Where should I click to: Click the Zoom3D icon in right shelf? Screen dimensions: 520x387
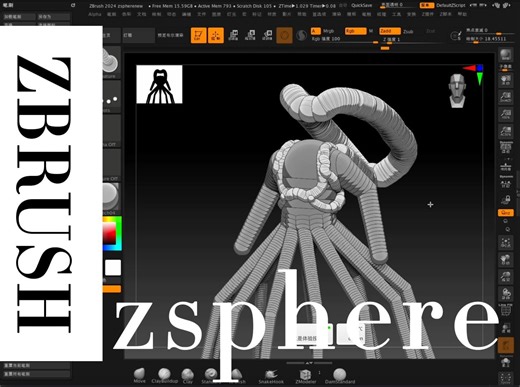pyautogui.click(x=506, y=277)
